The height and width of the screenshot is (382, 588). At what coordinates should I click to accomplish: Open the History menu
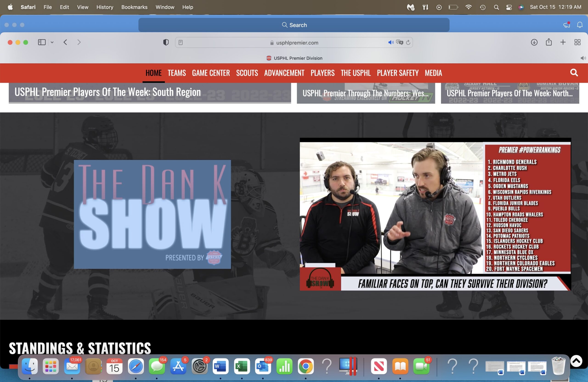coord(105,7)
